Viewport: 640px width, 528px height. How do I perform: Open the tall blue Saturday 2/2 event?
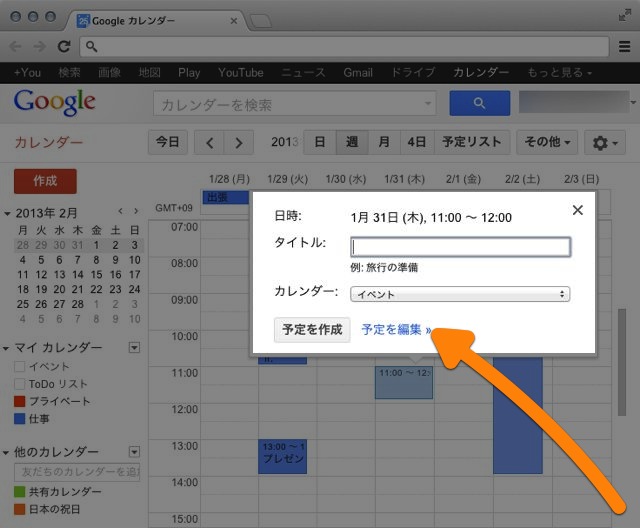click(518, 415)
